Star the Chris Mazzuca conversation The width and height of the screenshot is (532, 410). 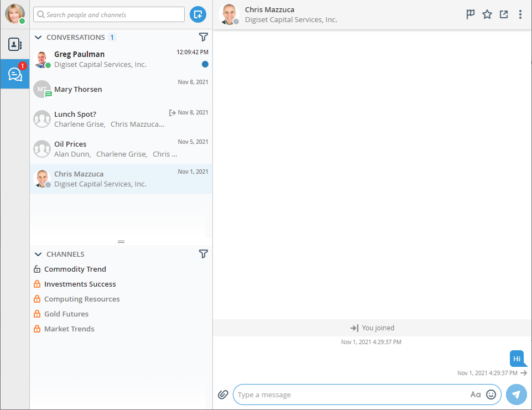[x=487, y=14]
